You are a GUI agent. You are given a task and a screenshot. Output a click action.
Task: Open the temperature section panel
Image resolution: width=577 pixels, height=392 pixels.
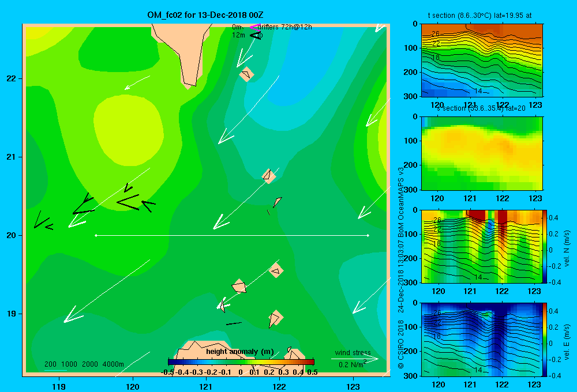(x=482, y=60)
